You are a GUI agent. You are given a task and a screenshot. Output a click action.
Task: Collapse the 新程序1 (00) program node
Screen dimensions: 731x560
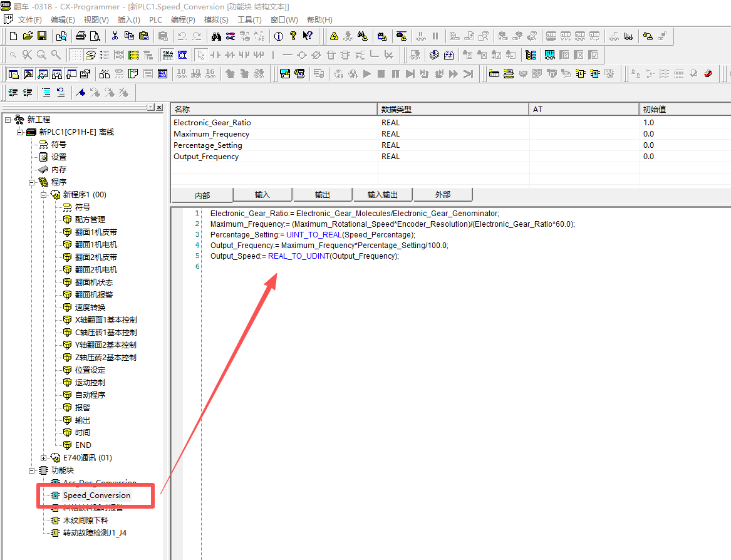44,195
